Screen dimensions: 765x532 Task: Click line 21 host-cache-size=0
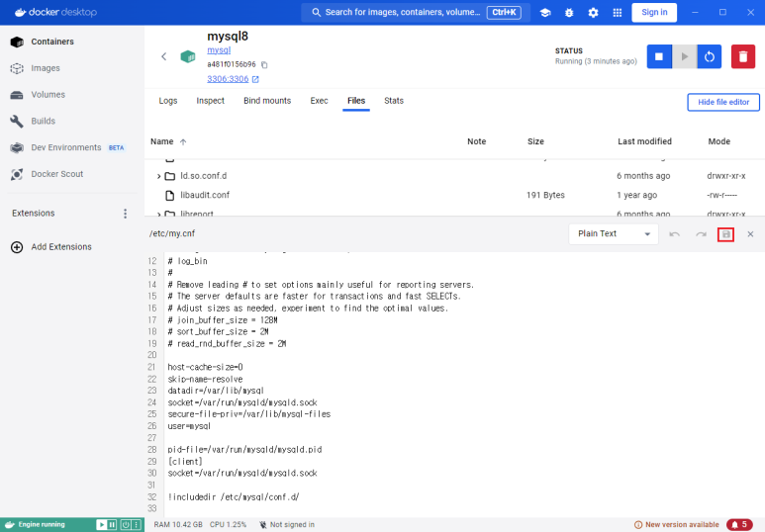(x=205, y=367)
